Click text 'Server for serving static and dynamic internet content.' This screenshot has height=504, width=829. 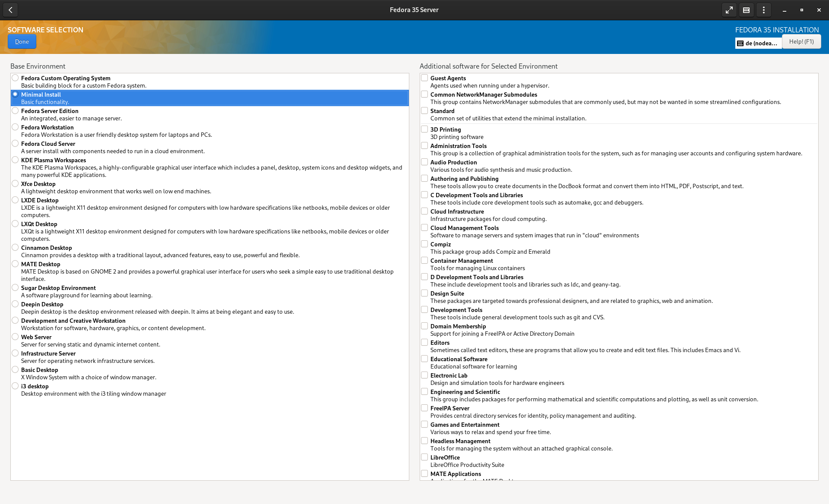tap(91, 345)
